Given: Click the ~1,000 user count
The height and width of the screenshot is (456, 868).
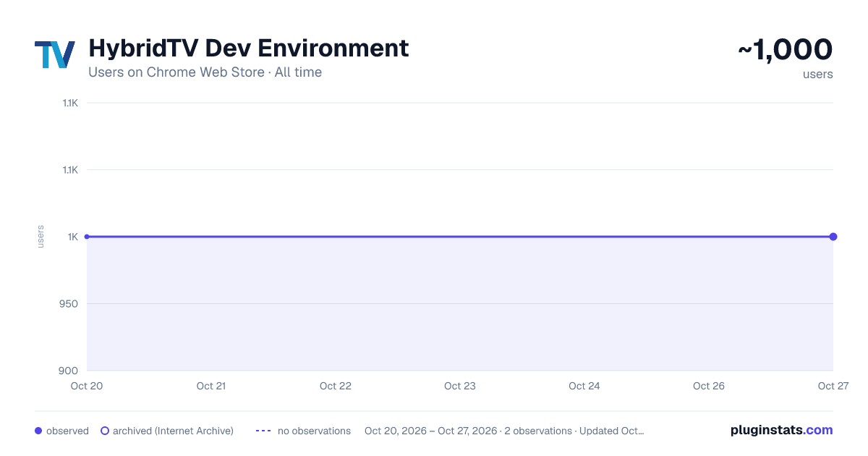Looking at the screenshot, I should click(x=786, y=49).
